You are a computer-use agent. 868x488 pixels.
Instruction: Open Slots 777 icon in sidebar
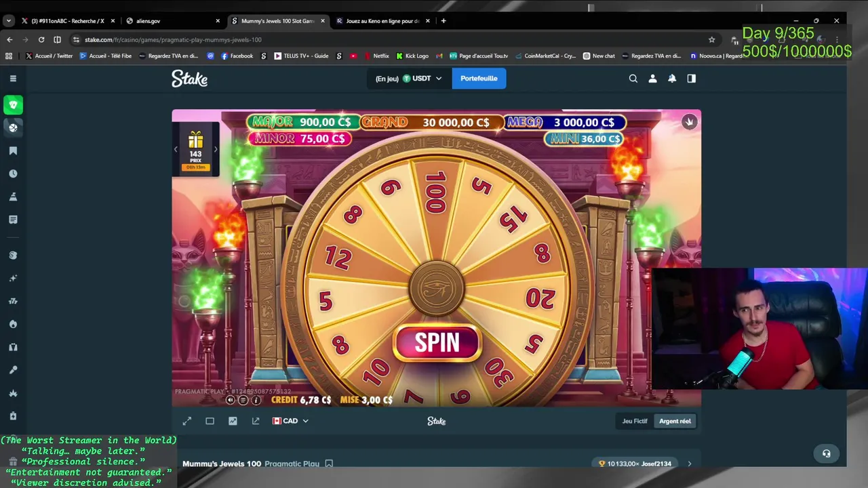pos(13,301)
